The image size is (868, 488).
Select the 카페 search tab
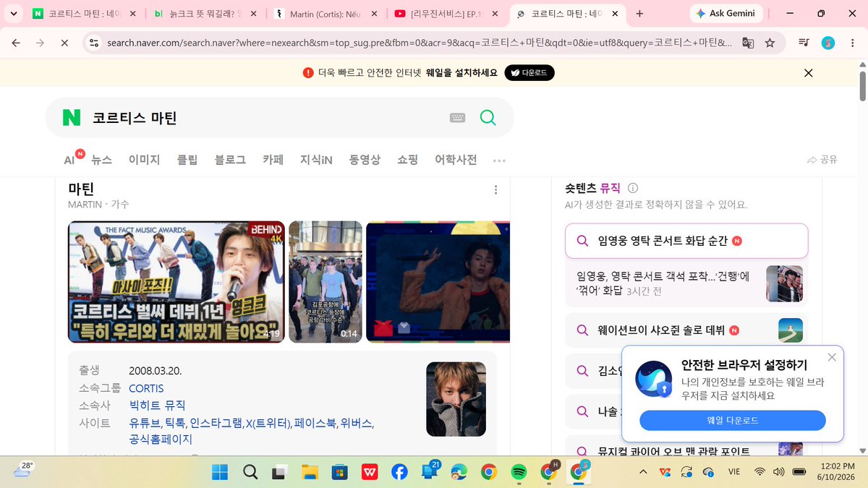coord(273,160)
